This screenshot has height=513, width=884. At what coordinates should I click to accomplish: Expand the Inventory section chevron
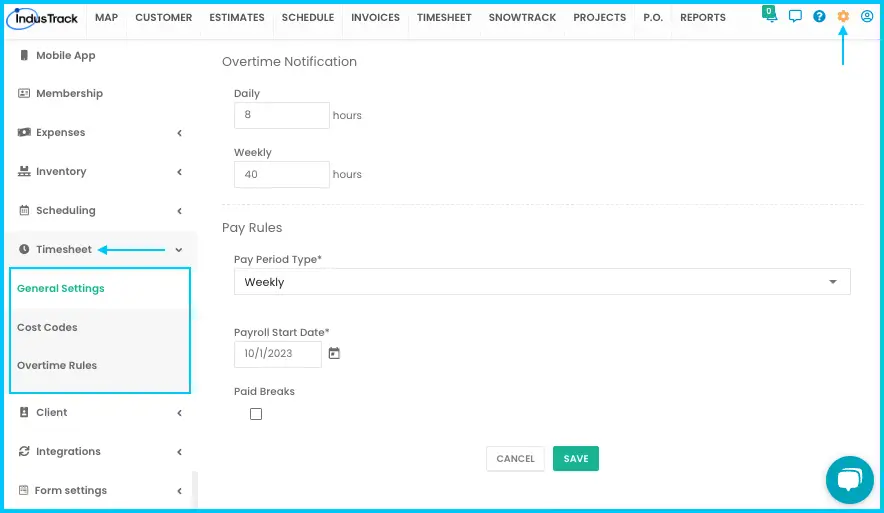[x=179, y=172]
